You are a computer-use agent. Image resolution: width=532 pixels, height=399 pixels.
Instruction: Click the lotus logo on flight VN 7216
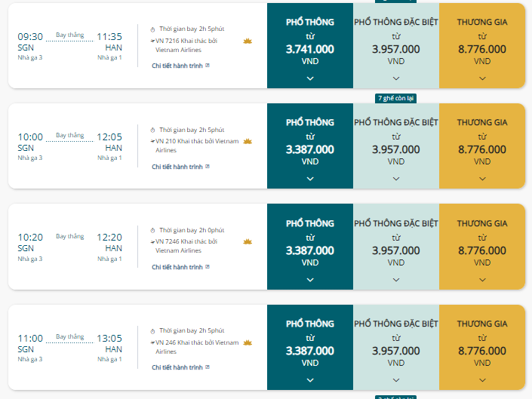point(248,41)
